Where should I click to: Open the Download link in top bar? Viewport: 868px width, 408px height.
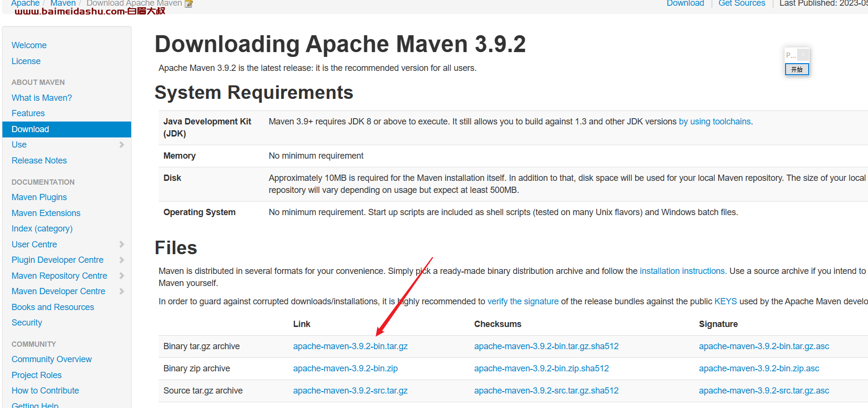coord(685,3)
